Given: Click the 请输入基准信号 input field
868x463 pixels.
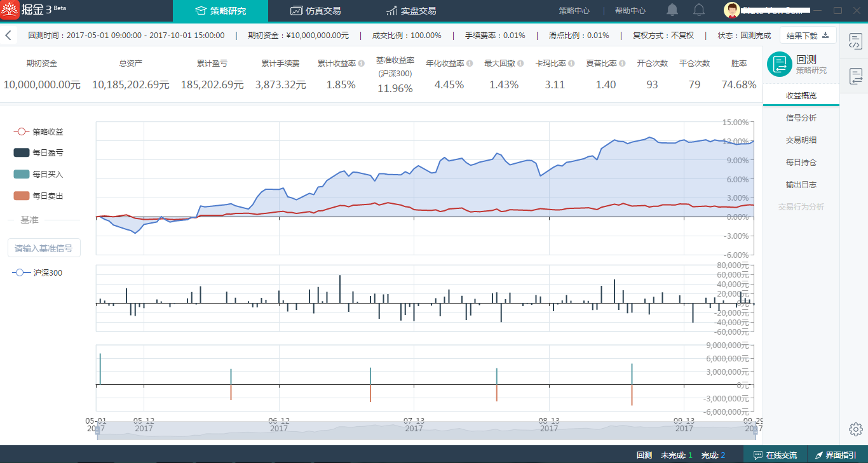Looking at the screenshot, I should pyautogui.click(x=44, y=248).
